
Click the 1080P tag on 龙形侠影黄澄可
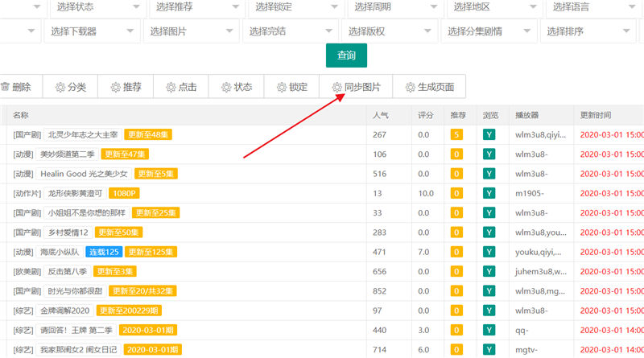pos(125,193)
